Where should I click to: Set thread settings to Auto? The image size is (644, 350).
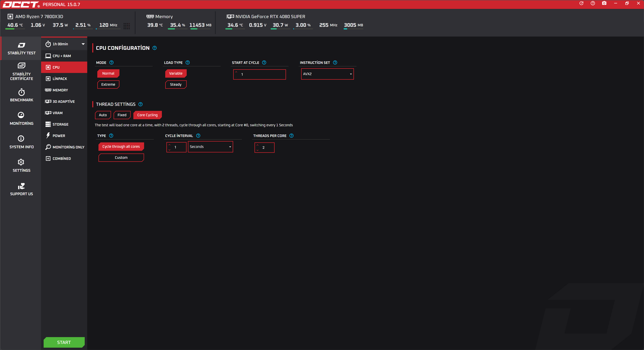pos(103,115)
